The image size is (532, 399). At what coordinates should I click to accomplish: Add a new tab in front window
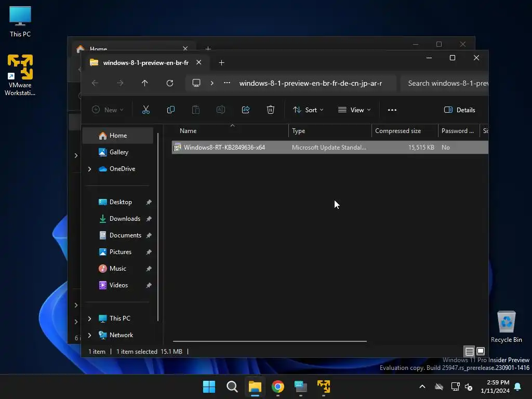(x=221, y=63)
